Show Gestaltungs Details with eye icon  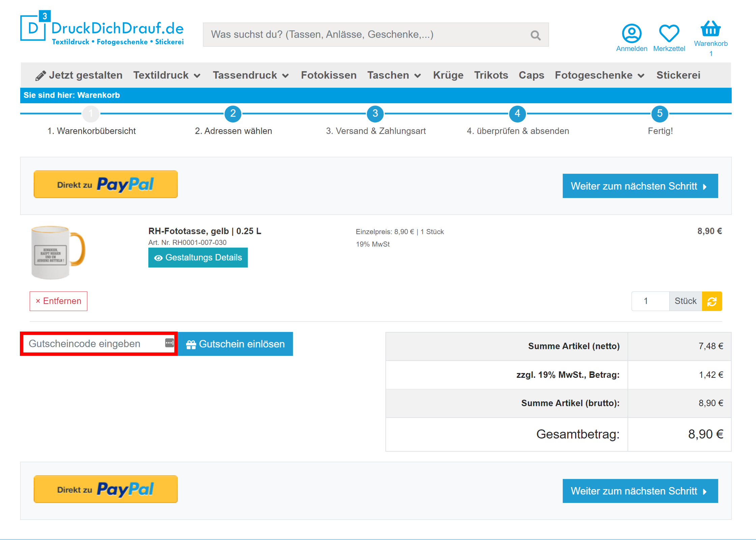pyautogui.click(x=198, y=258)
